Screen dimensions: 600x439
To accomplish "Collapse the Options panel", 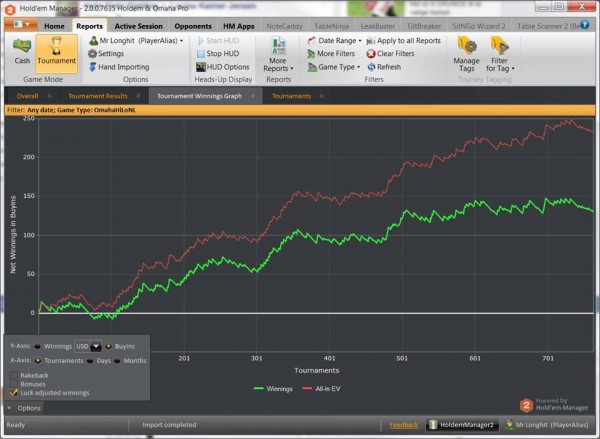I will coord(24,408).
